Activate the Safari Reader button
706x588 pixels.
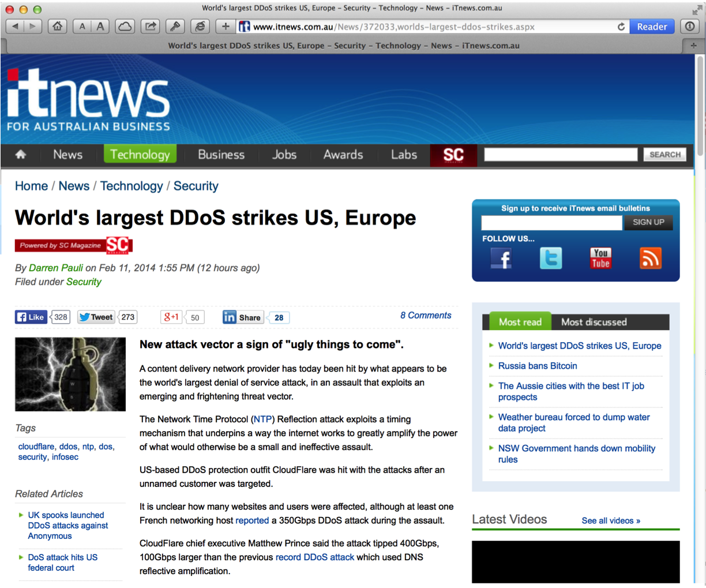tap(652, 27)
